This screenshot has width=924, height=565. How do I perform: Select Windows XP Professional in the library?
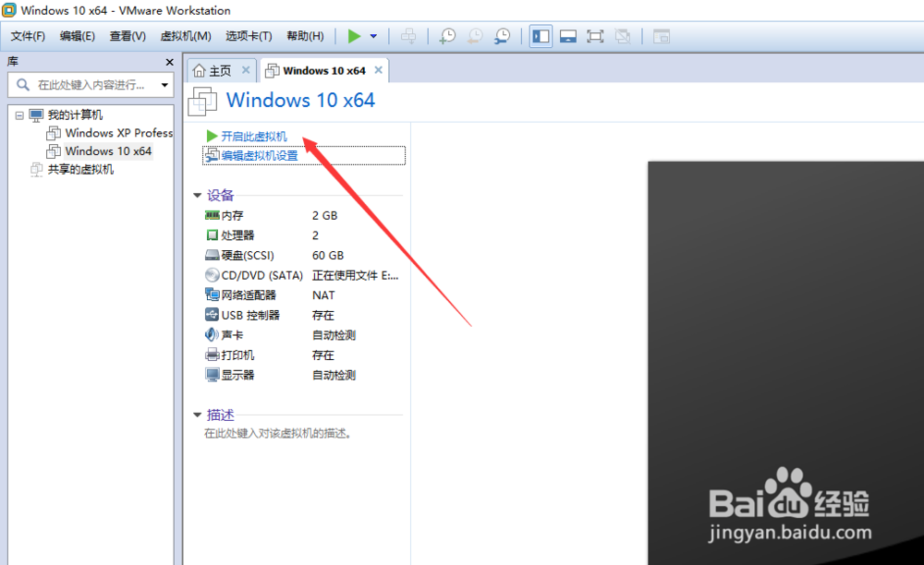pos(119,133)
